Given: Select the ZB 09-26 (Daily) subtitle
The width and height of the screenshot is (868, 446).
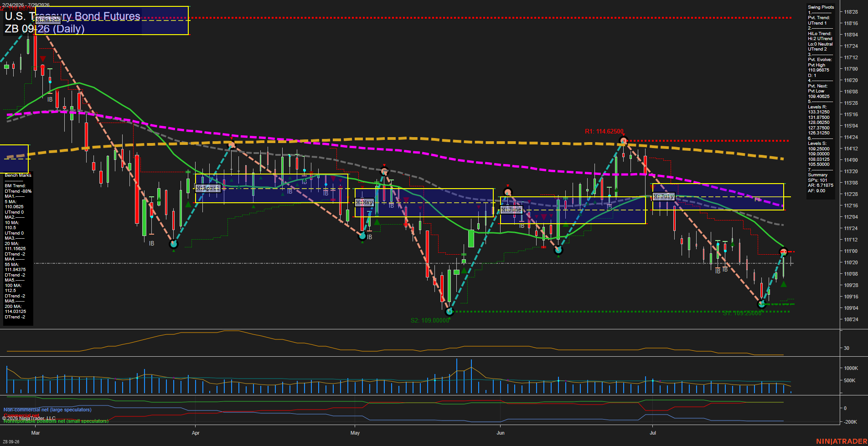Looking at the screenshot, I should point(45,29).
